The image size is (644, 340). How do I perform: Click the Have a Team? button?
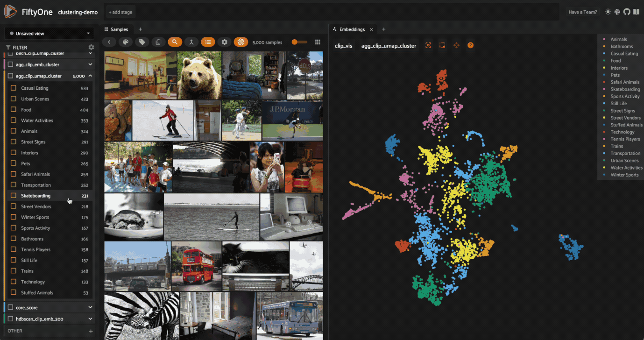[x=582, y=12]
